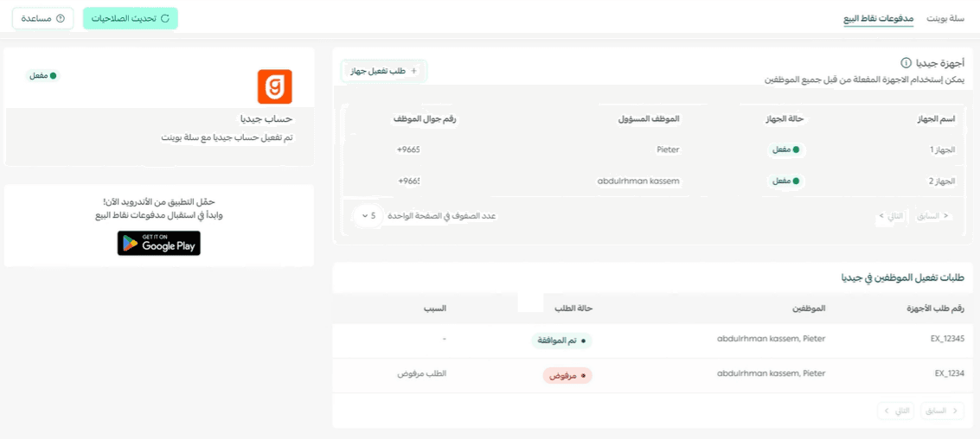The image size is (980, 439).
Task: Click the green مفعل status badge for الجهاز 2
Action: pos(786,181)
